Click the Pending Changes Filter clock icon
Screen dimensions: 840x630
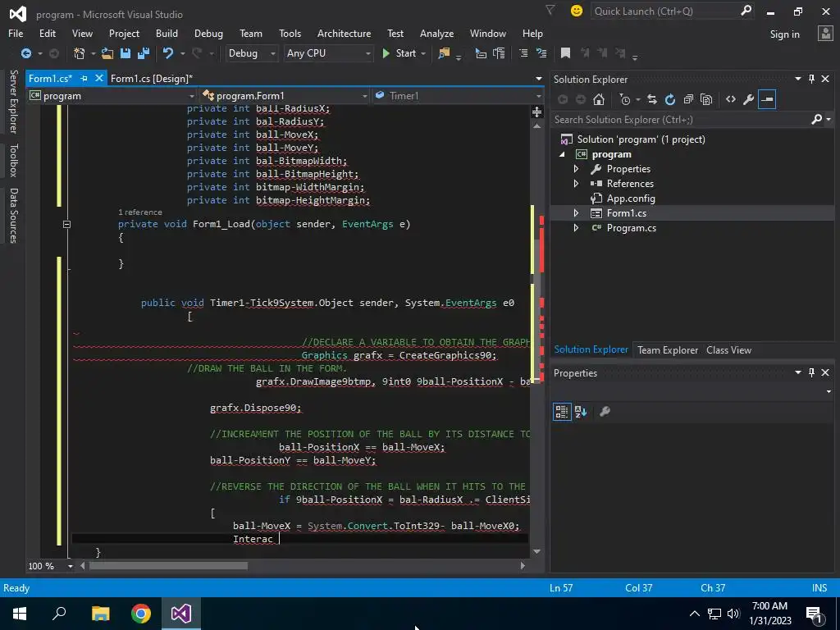624,99
